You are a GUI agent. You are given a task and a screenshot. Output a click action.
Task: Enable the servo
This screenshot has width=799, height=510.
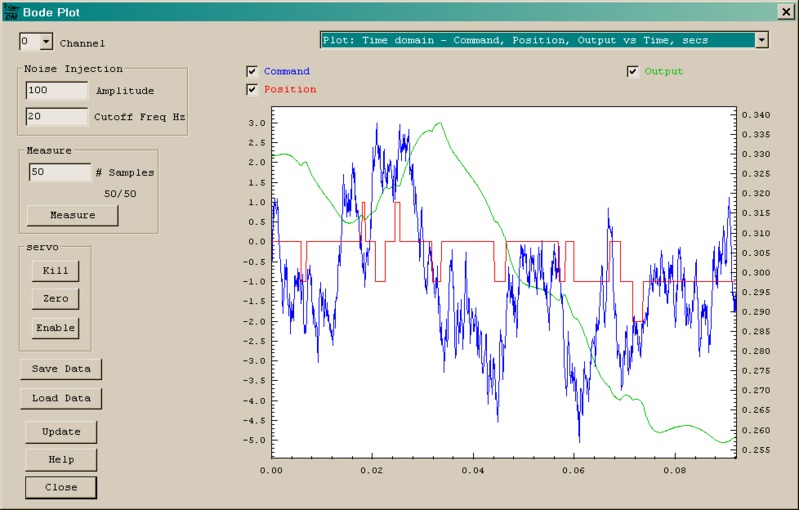pos(56,327)
